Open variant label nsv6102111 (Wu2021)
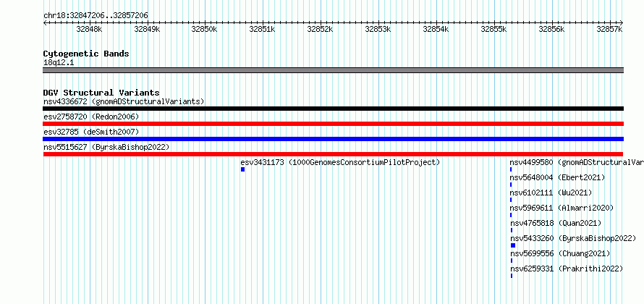Image resolution: width=644 pixels, height=304 pixels. (x=551, y=193)
